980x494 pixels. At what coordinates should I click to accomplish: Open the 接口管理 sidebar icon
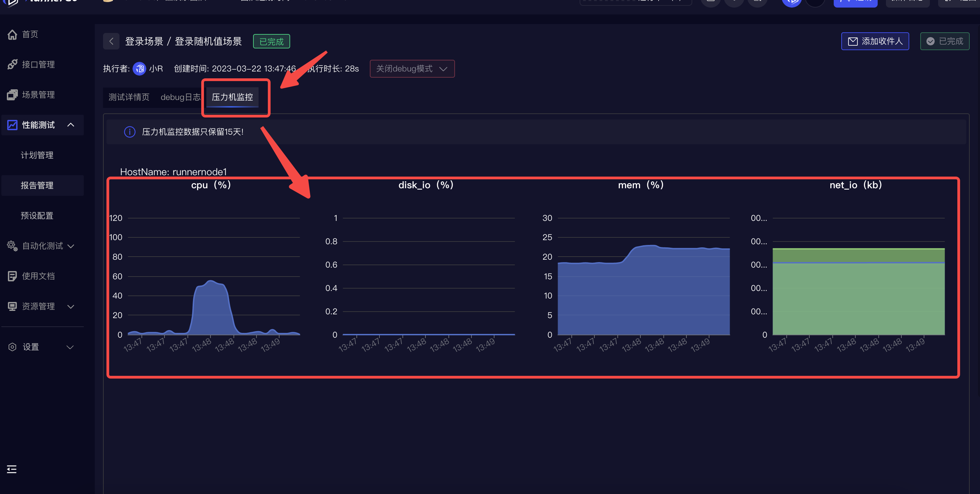pos(12,64)
